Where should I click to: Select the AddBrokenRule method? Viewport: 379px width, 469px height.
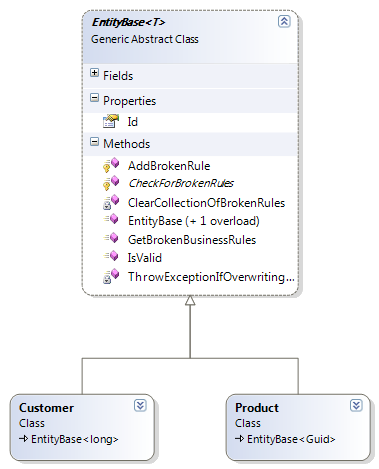click(x=169, y=166)
